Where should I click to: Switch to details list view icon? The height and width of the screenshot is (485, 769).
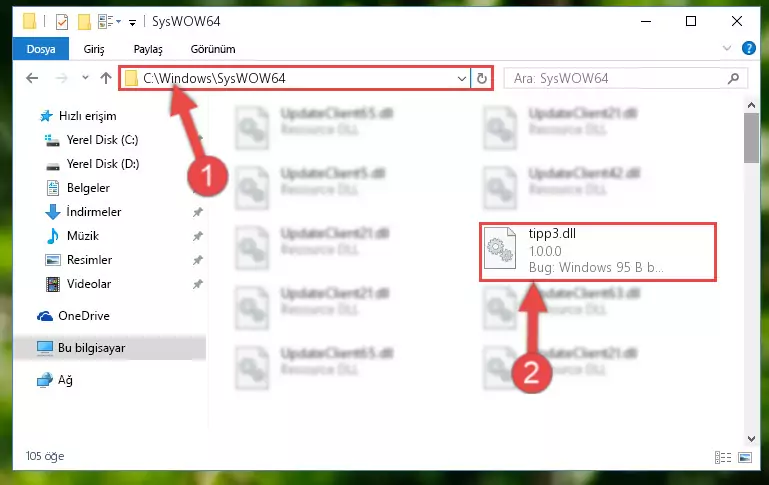click(723, 457)
